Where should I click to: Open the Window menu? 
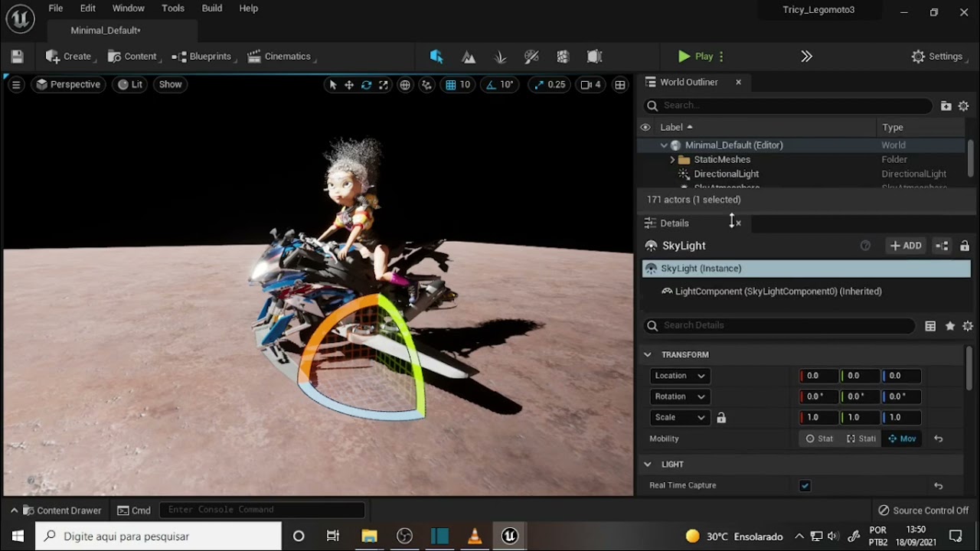pyautogui.click(x=128, y=8)
